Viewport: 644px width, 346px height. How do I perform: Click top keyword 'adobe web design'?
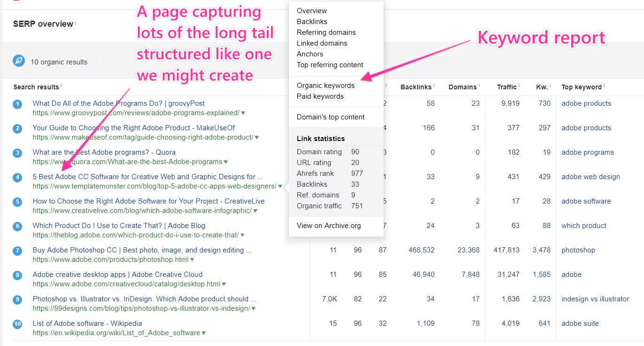[591, 177]
